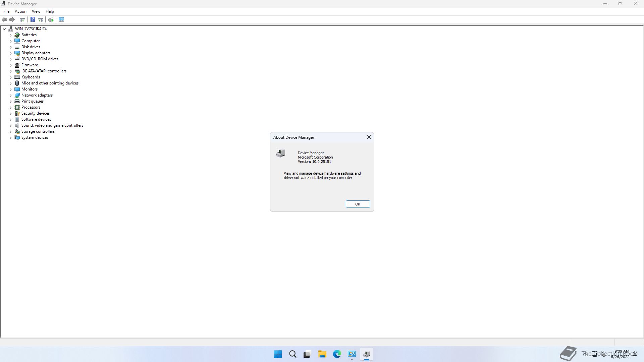Screen dimensions: 644x362
Task: Expand the Disk drives node
Action: click(x=10, y=47)
